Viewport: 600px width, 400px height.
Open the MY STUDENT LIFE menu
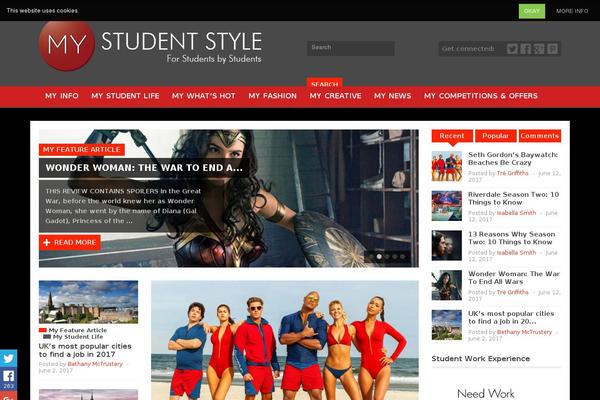coord(125,96)
